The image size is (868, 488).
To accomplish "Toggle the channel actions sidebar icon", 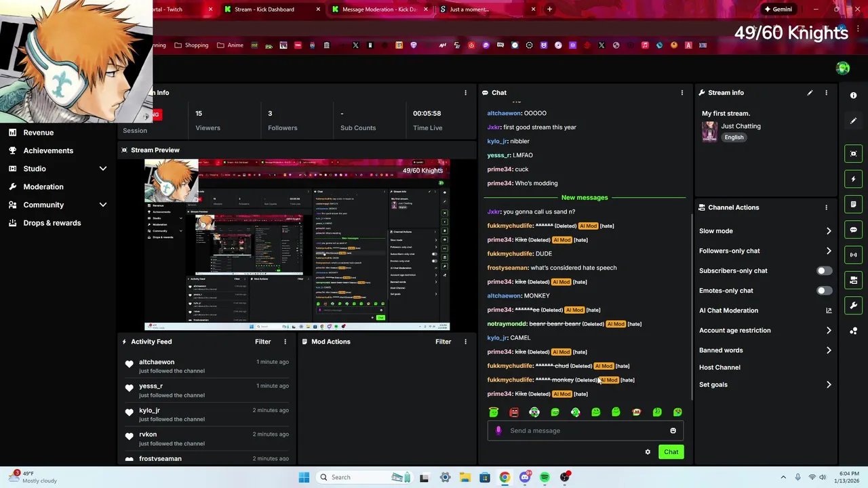I will coord(853,280).
